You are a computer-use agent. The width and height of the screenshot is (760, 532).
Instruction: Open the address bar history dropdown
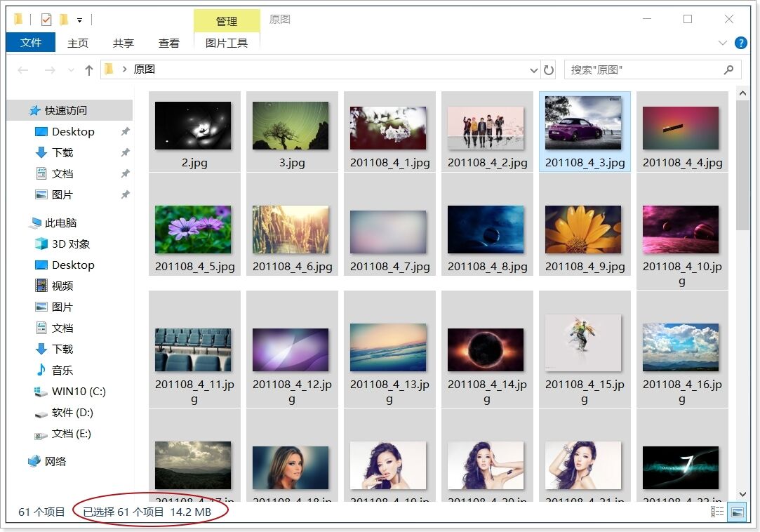click(534, 70)
